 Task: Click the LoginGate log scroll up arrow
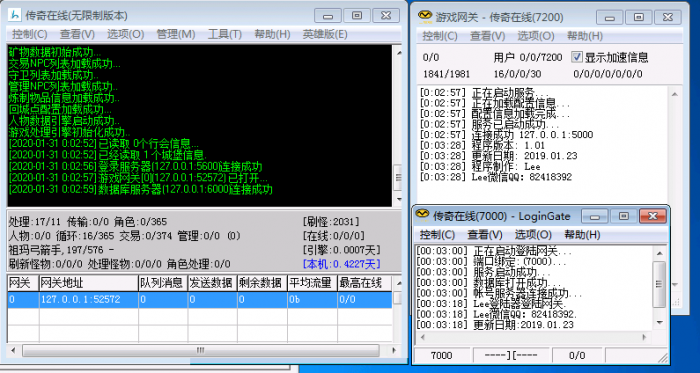click(x=660, y=253)
